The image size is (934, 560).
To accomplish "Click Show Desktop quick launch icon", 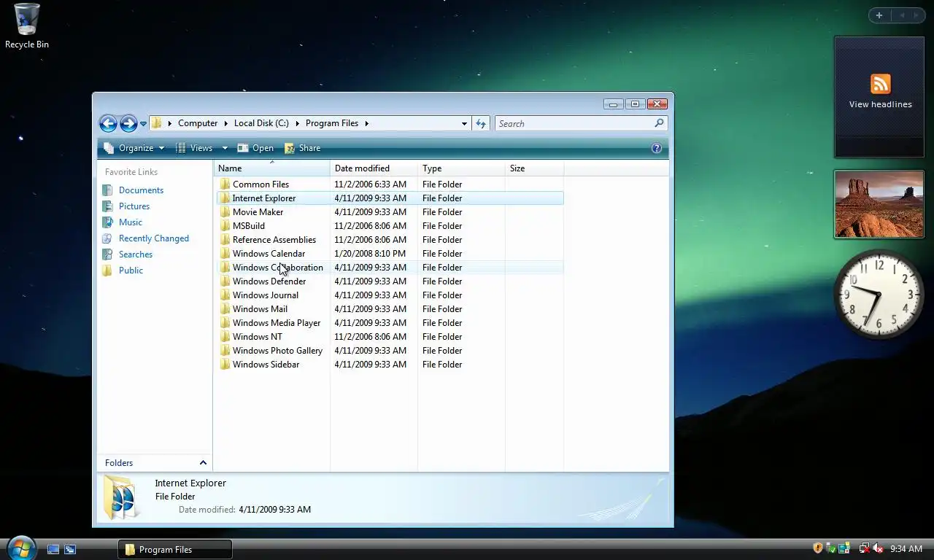I will click(53, 549).
